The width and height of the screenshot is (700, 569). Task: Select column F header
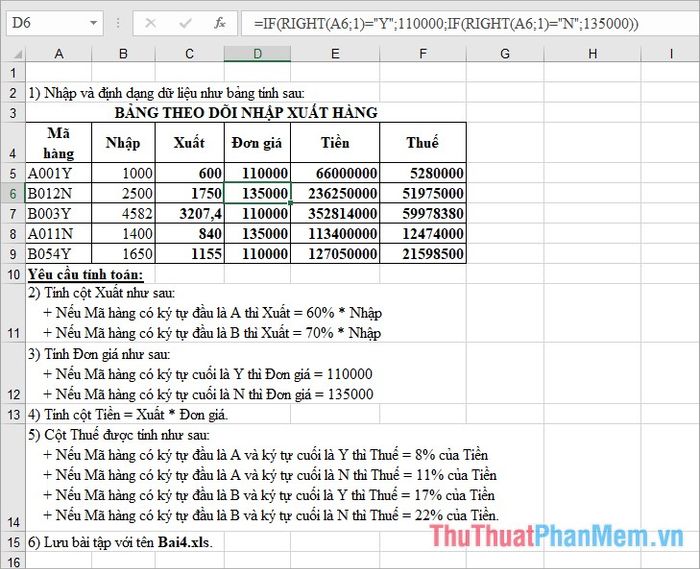[422, 54]
